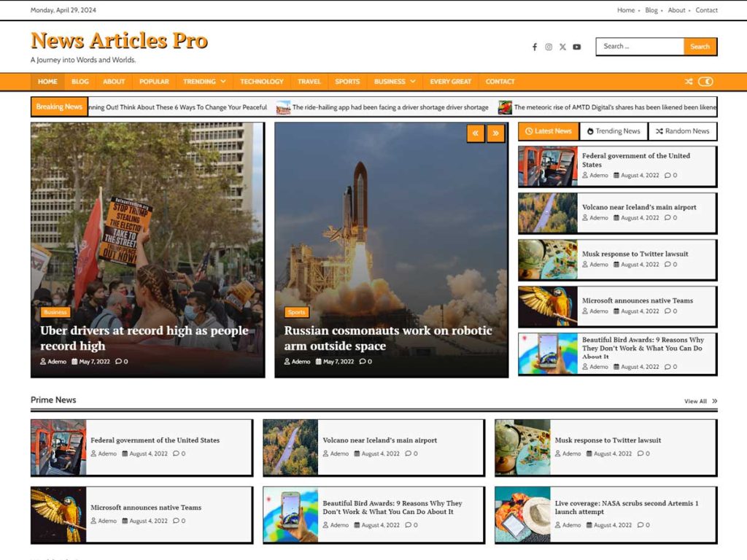Screen dimensions: 747x560
Task: Click the Blog link in top bar
Action: coord(651,10)
